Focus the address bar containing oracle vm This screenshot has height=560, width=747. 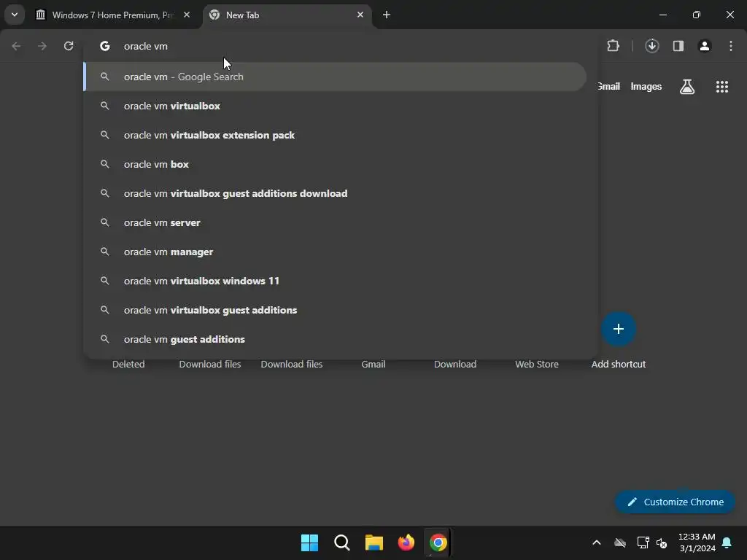(x=341, y=46)
